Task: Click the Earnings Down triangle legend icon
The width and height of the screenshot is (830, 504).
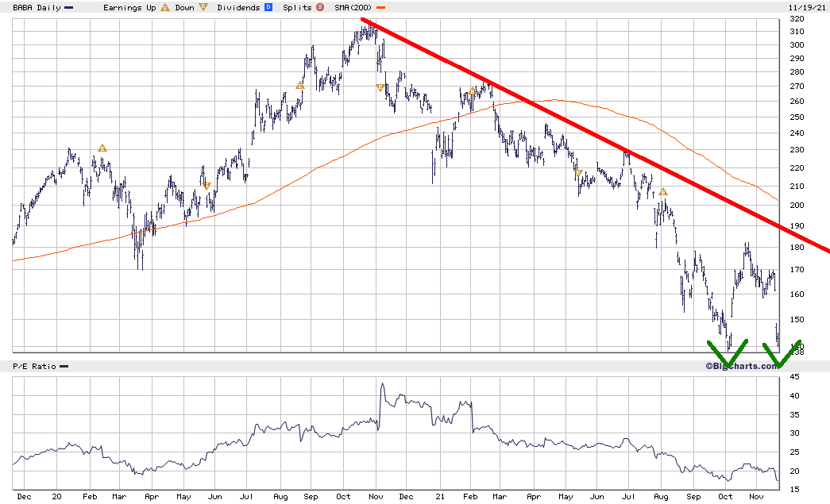Action: coord(203,7)
